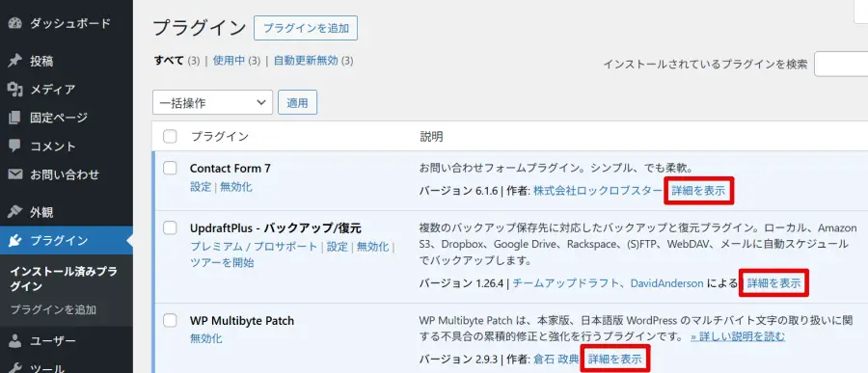Click 無効化 under UpdraftPlus

point(372,247)
